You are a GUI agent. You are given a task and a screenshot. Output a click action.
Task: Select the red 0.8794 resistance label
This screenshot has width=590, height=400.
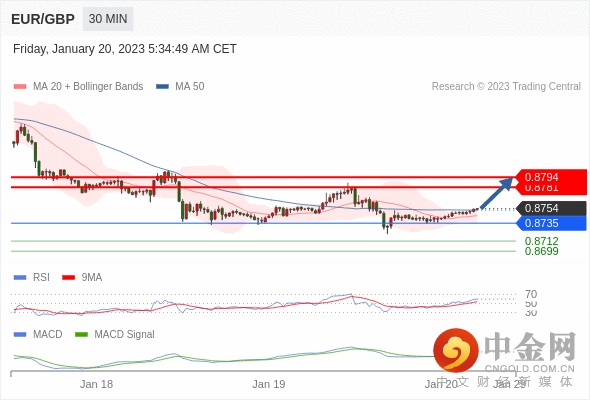(551, 177)
